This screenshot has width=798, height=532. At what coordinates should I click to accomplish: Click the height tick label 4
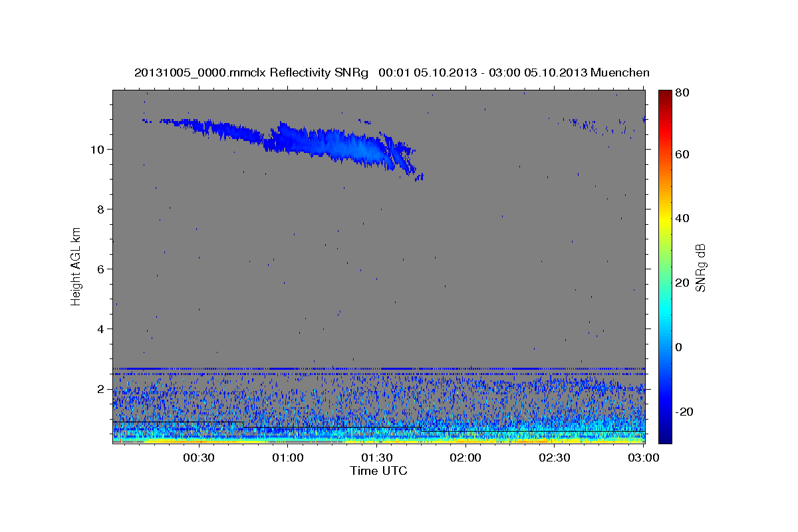[x=100, y=329]
